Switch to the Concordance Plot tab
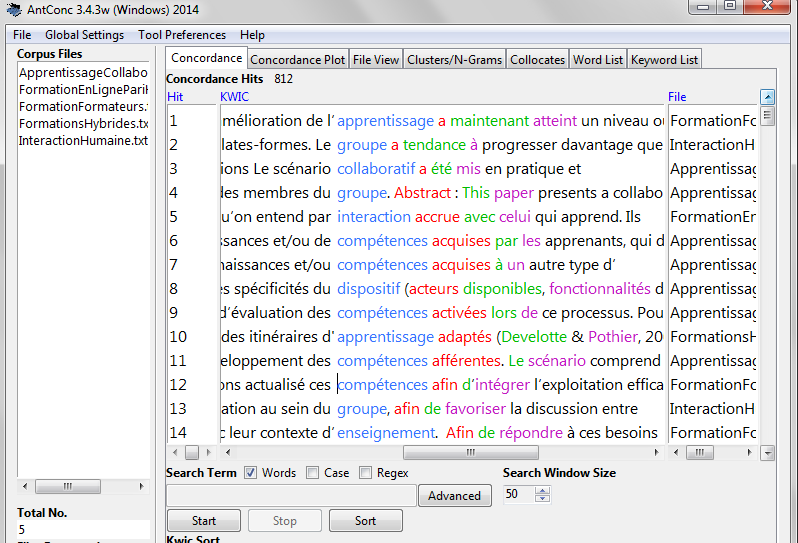 pyautogui.click(x=298, y=60)
